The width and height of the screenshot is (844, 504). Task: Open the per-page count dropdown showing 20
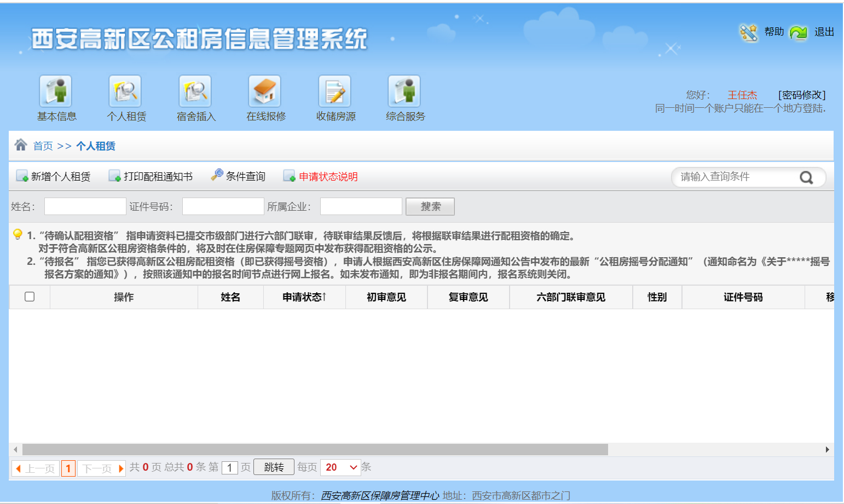(340, 467)
